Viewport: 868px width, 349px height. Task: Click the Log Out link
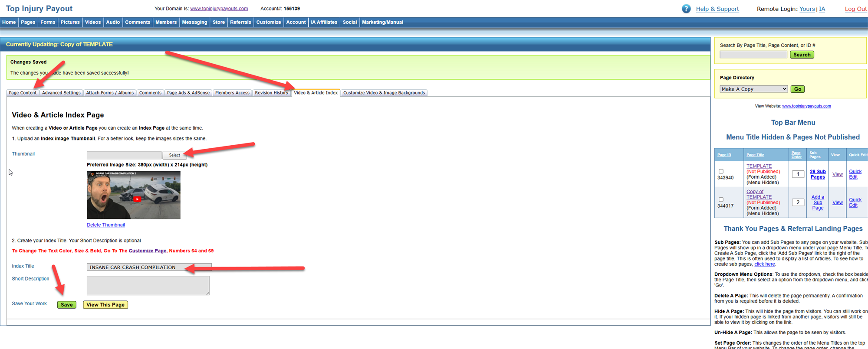[855, 9]
